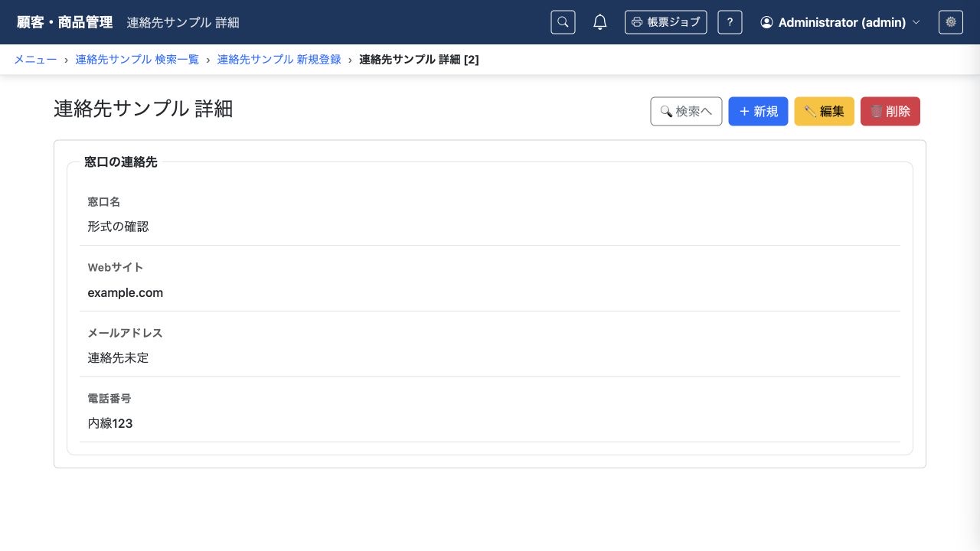980x551 pixels.
Task: Open help with the question mark button
Action: click(730, 22)
